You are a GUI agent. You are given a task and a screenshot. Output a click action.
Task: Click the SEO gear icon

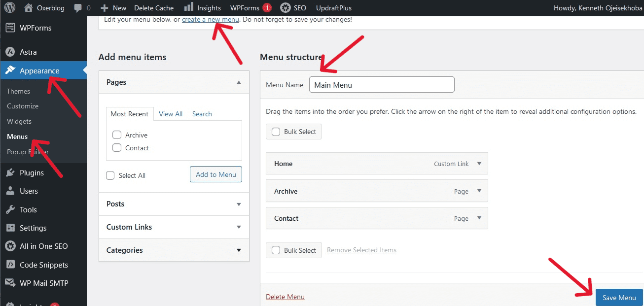[285, 8]
